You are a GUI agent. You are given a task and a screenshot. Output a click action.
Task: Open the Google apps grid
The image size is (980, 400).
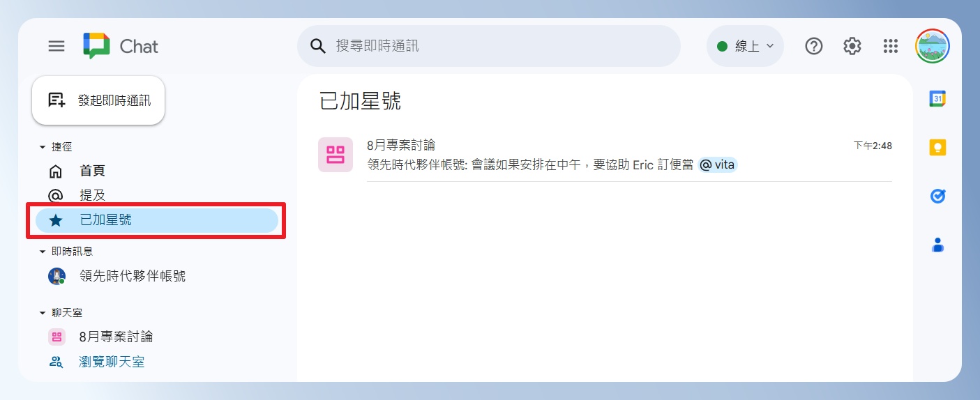click(x=891, y=46)
